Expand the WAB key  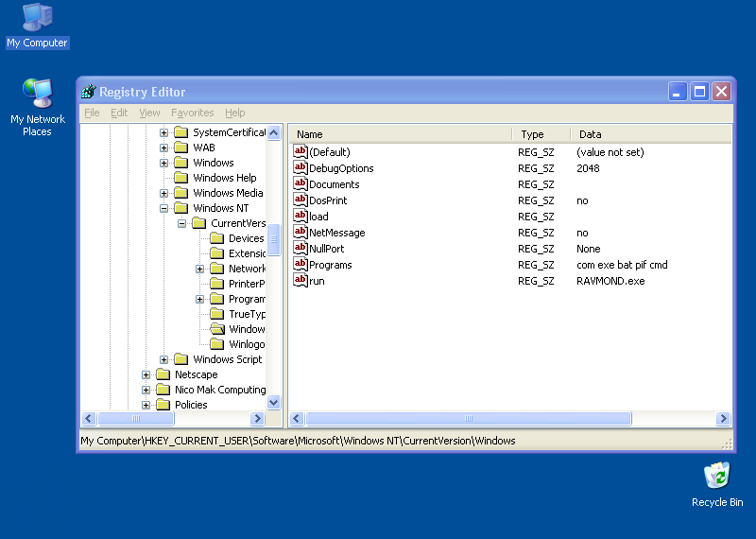[163, 148]
